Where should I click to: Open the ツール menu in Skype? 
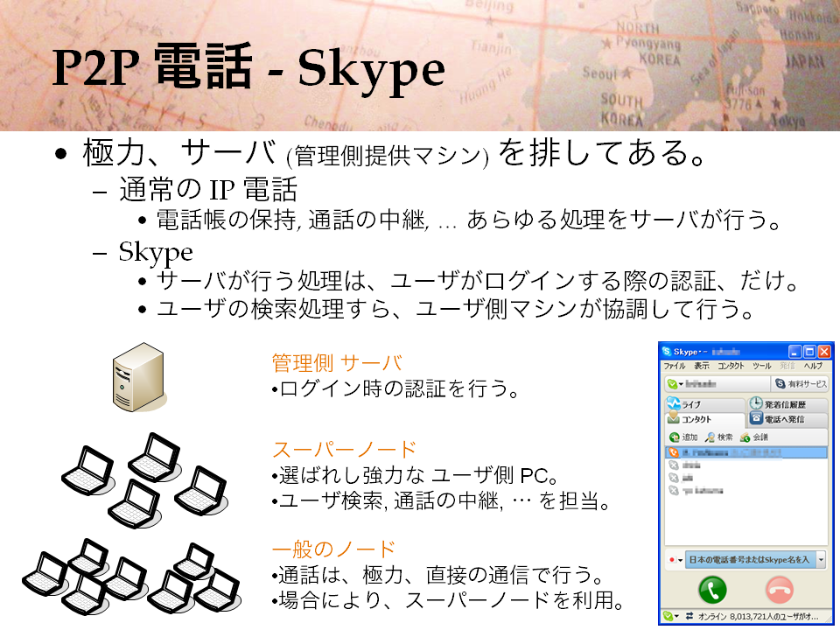click(x=762, y=366)
